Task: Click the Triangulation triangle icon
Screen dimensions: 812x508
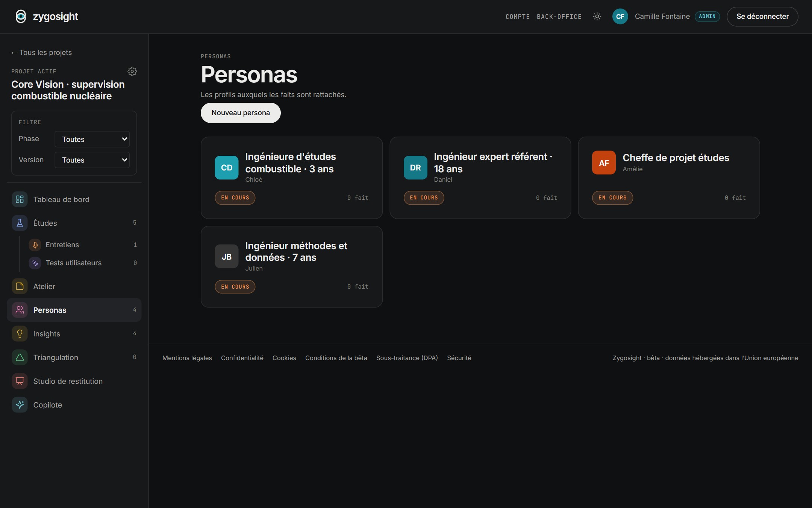Action: point(20,357)
